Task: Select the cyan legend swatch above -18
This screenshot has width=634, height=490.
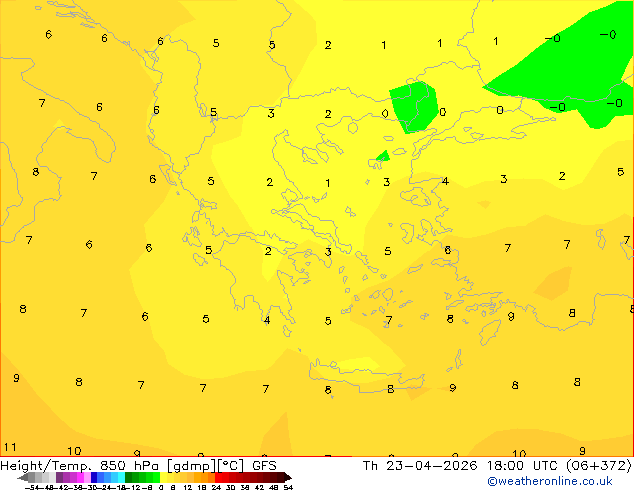Action: [122, 477]
